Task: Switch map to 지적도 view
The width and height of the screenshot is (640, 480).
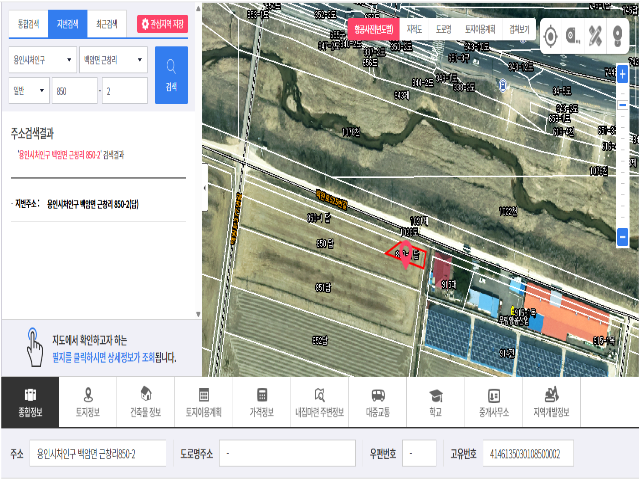Action: [414, 30]
